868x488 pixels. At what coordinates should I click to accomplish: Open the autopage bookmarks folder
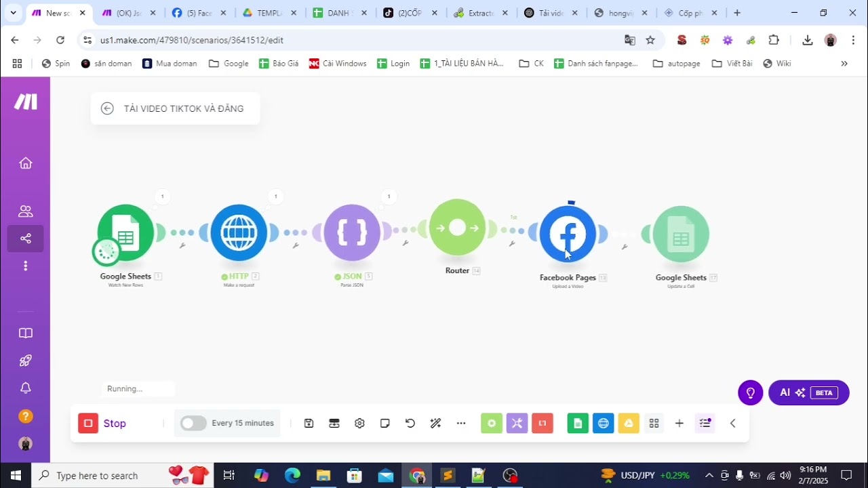click(676, 64)
